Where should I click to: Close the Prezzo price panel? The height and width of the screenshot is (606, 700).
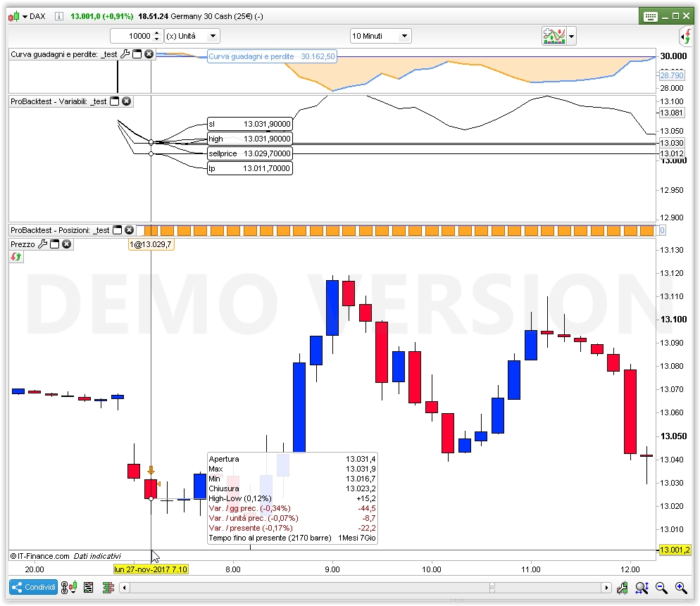click(66, 244)
